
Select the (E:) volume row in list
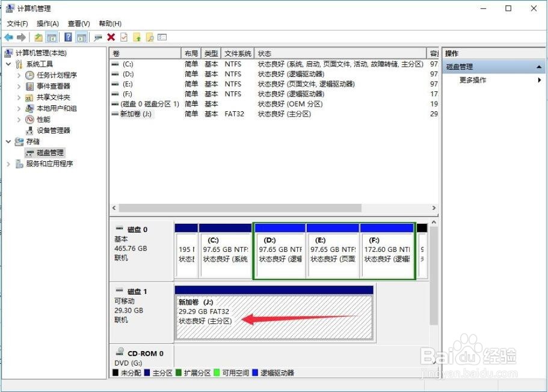point(274,84)
